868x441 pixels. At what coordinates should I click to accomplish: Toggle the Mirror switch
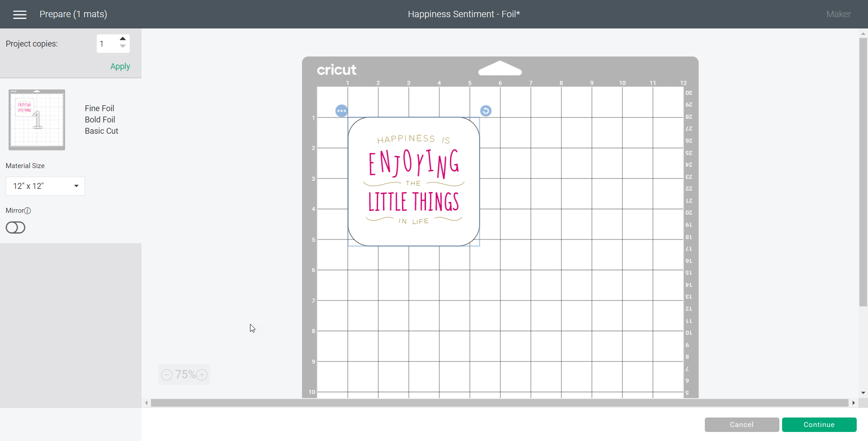tap(15, 228)
